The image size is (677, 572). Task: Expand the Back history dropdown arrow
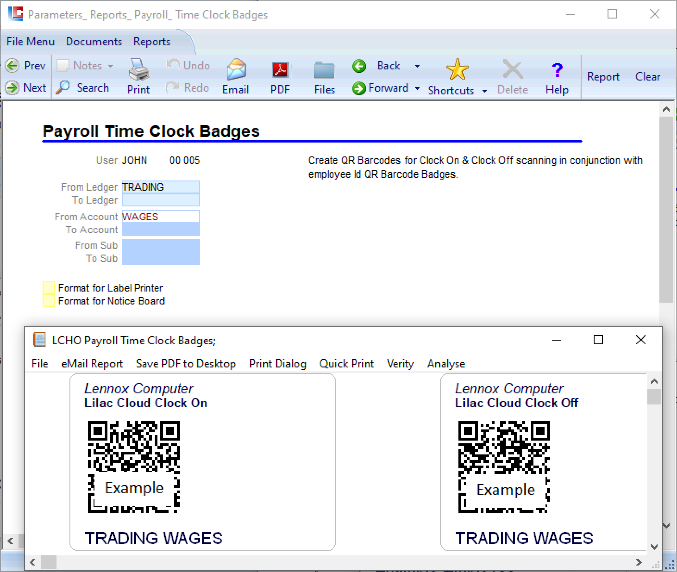[417, 66]
